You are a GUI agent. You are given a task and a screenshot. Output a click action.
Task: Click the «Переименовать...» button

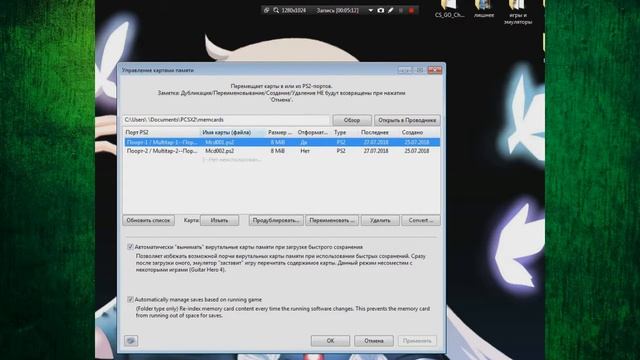332,220
